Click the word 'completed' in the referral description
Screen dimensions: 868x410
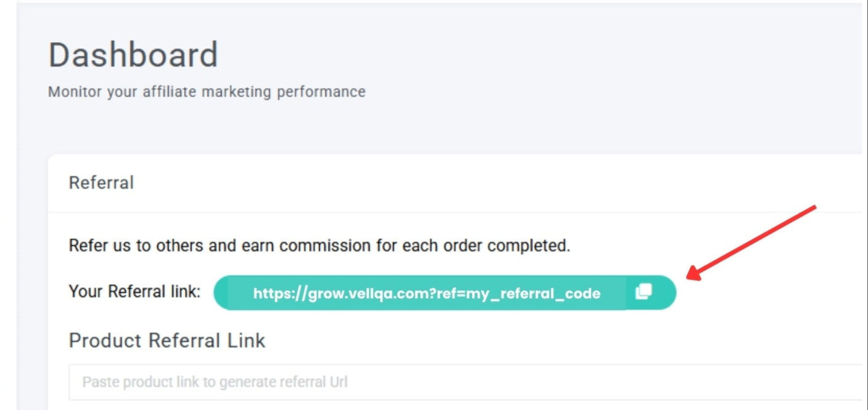(x=528, y=246)
